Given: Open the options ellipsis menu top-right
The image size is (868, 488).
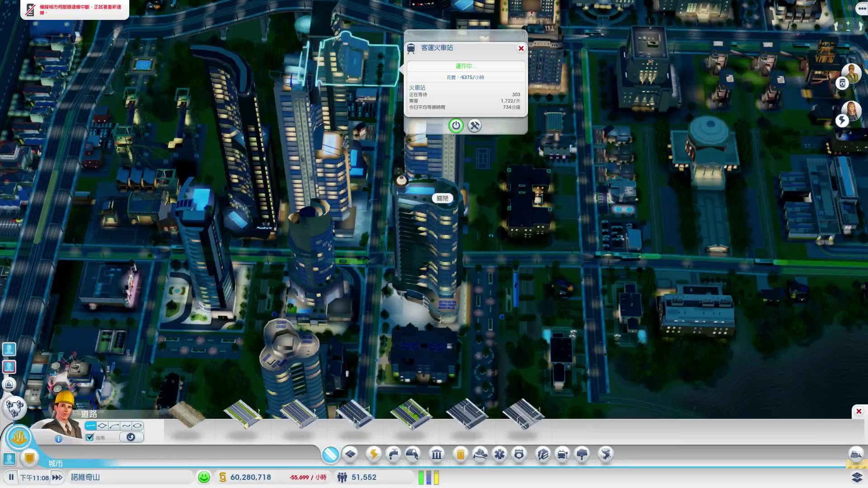Looking at the screenshot, I should [x=862, y=8].
